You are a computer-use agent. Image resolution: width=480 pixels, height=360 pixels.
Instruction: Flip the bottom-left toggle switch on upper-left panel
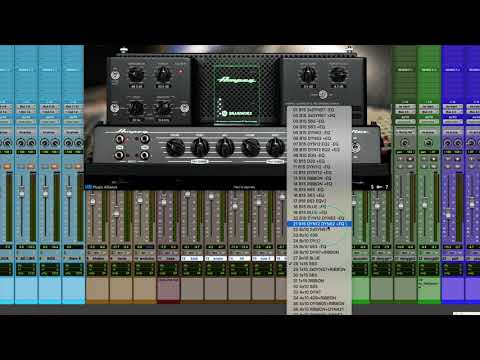[x=115, y=108]
